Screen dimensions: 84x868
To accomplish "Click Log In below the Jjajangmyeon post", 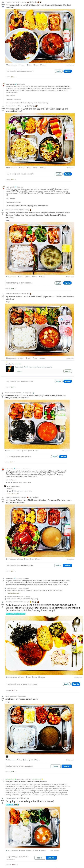I will 59,71.
